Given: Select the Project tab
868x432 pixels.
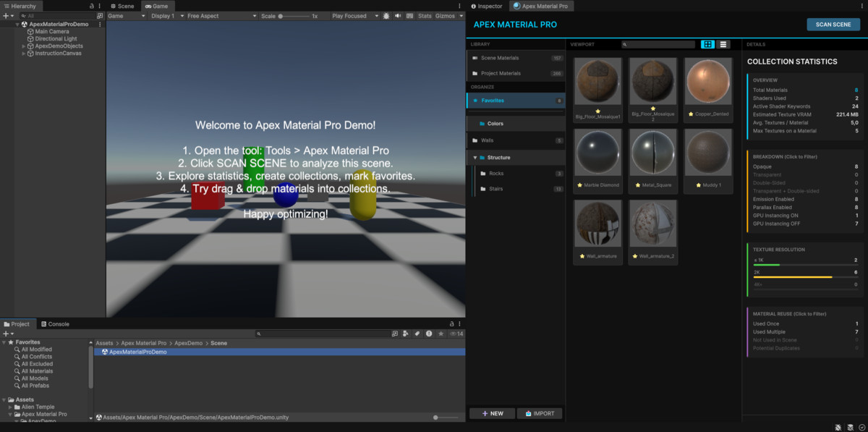Looking at the screenshot, I should point(17,324).
